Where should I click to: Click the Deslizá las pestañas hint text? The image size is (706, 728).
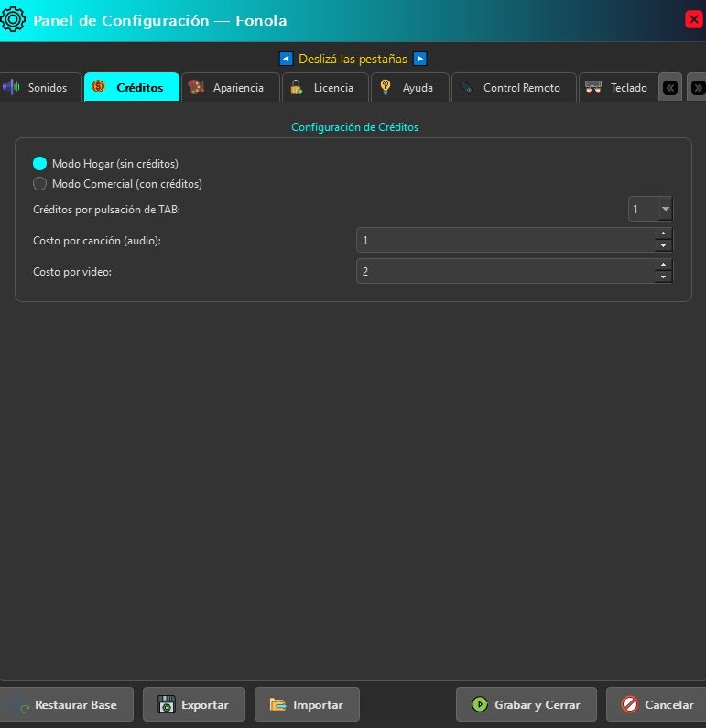[x=353, y=59]
